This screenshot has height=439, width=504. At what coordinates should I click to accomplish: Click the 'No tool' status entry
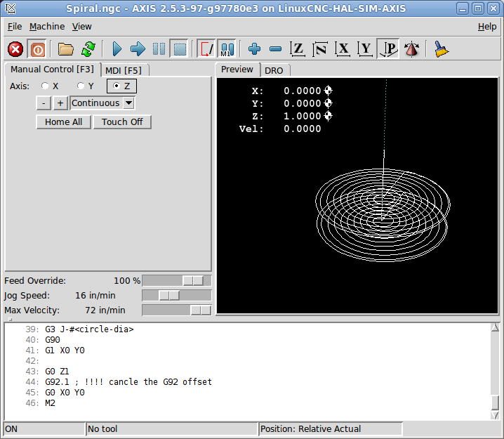pos(172,429)
